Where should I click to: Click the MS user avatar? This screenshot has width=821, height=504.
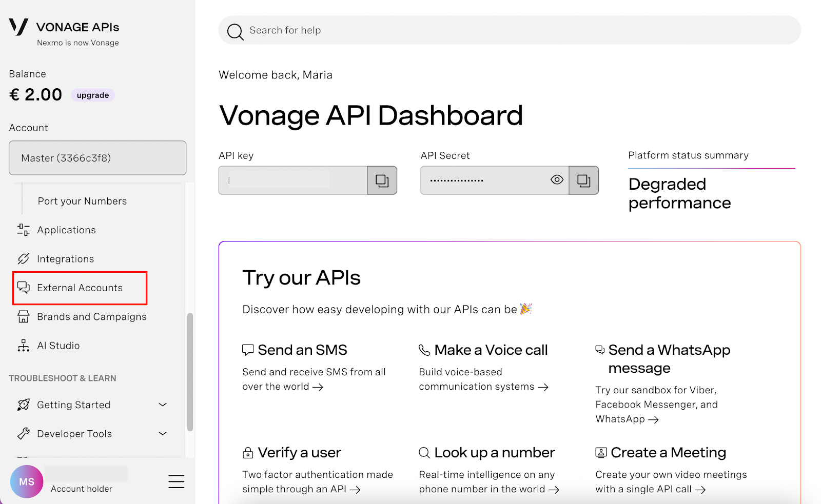[27, 481]
